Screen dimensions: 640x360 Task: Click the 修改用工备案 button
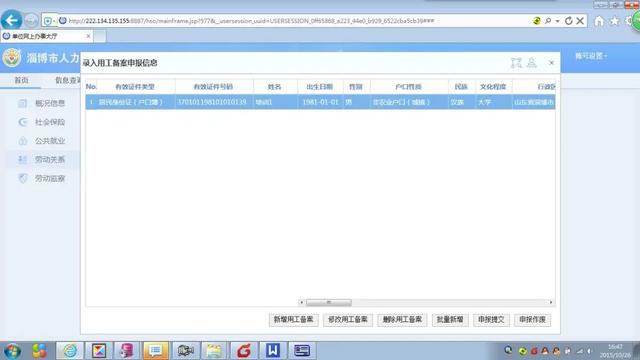pyautogui.click(x=348, y=320)
